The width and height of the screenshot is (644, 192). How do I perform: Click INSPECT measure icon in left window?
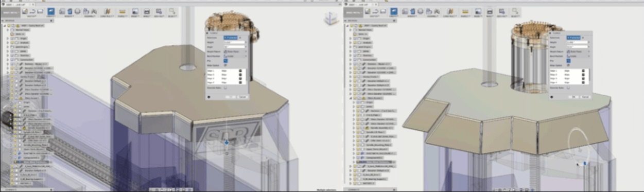click(x=122, y=11)
